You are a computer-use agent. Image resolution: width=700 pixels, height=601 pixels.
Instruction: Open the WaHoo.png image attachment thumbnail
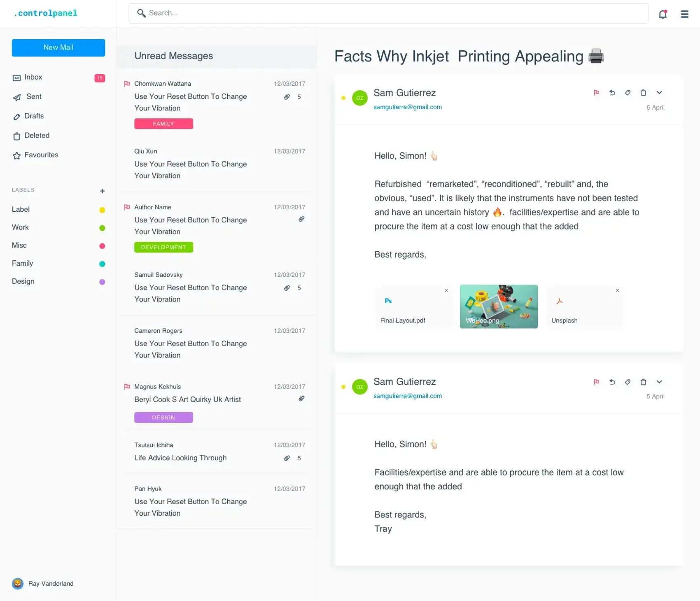click(x=499, y=306)
